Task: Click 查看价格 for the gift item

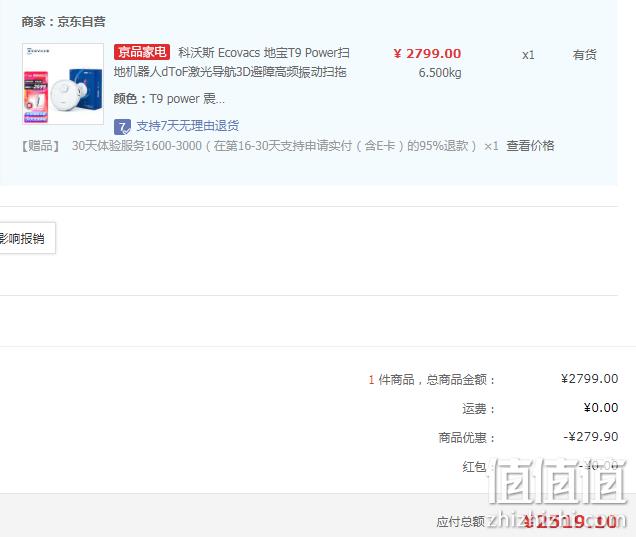Action: (530, 146)
